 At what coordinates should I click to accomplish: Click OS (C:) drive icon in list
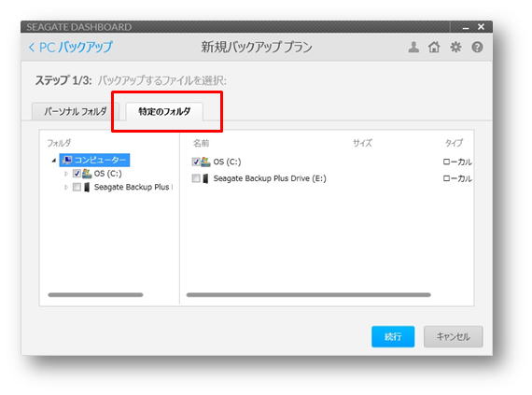(205, 162)
